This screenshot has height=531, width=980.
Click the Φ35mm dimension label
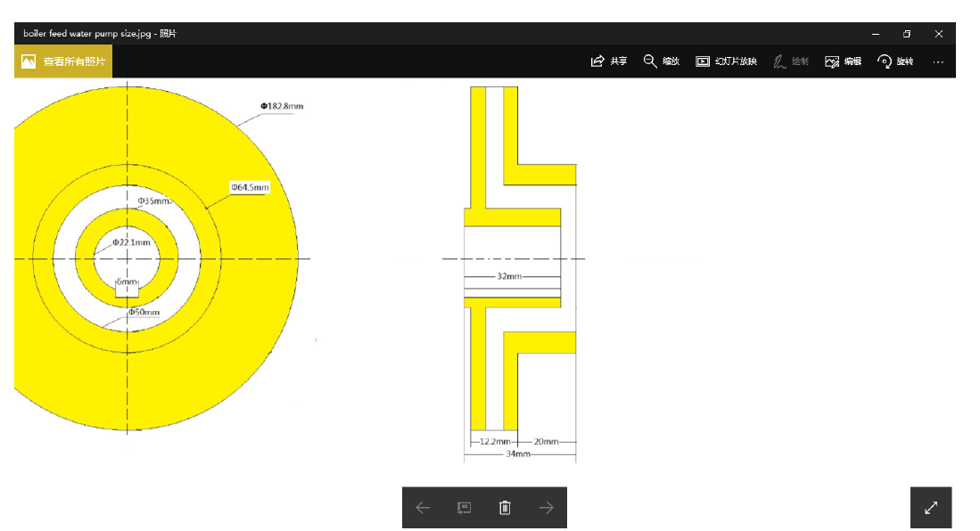(x=153, y=201)
